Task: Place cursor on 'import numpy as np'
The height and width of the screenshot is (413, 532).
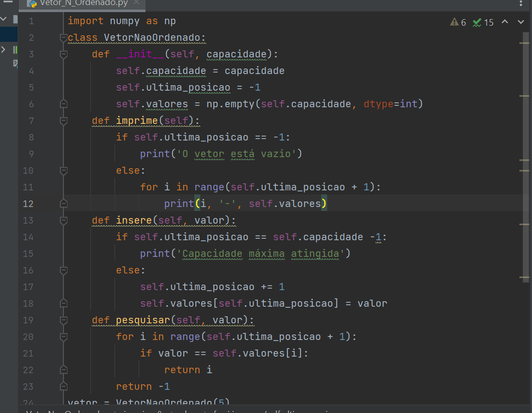Action: 121,21
